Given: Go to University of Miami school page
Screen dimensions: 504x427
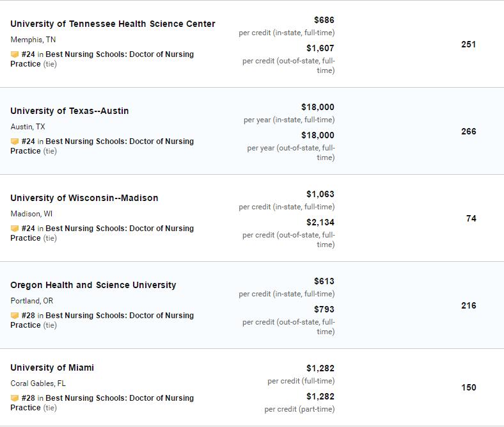Looking at the screenshot, I should pos(52,368).
